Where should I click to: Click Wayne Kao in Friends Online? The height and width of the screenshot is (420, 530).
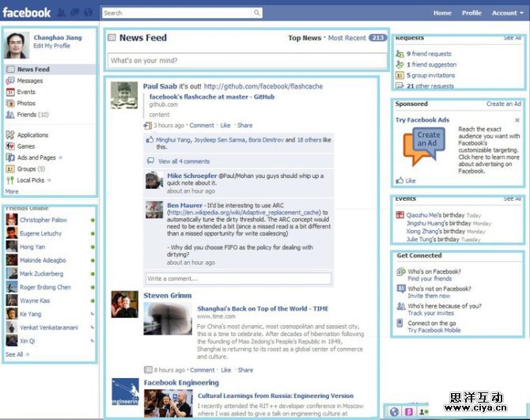pyautogui.click(x=35, y=301)
